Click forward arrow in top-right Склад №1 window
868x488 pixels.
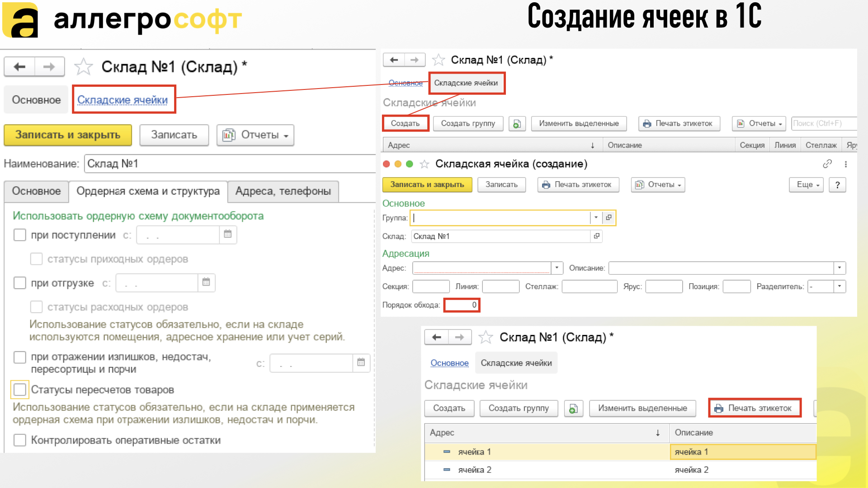(415, 60)
